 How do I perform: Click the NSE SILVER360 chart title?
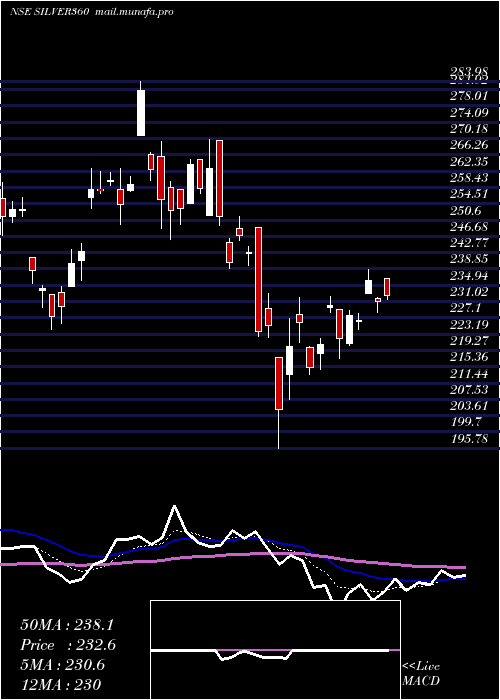[x=51, y=12]
